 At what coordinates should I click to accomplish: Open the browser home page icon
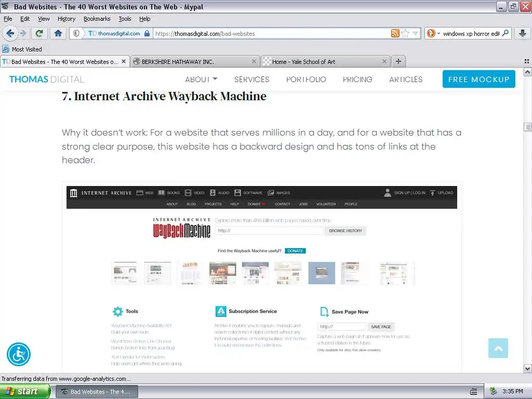pos(58,33)
